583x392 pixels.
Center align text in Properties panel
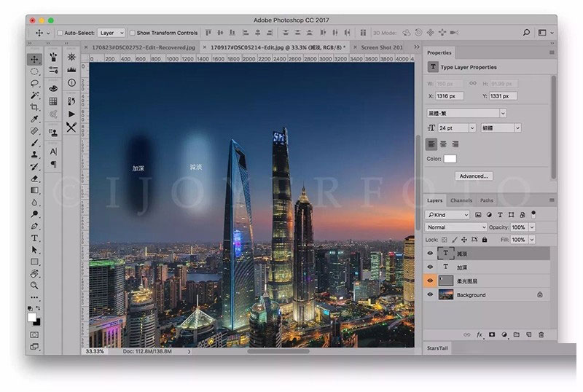[x=444, y=144]
